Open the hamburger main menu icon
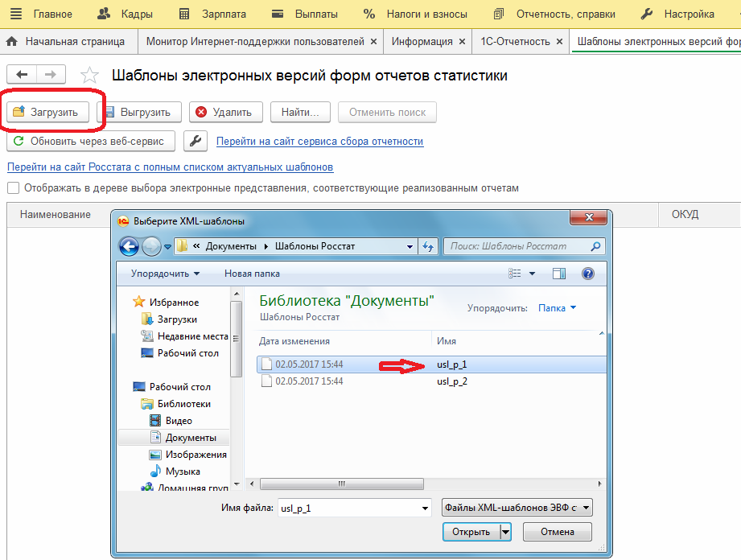Viewport: 741px width, 560px height. [x=16, y=14]
